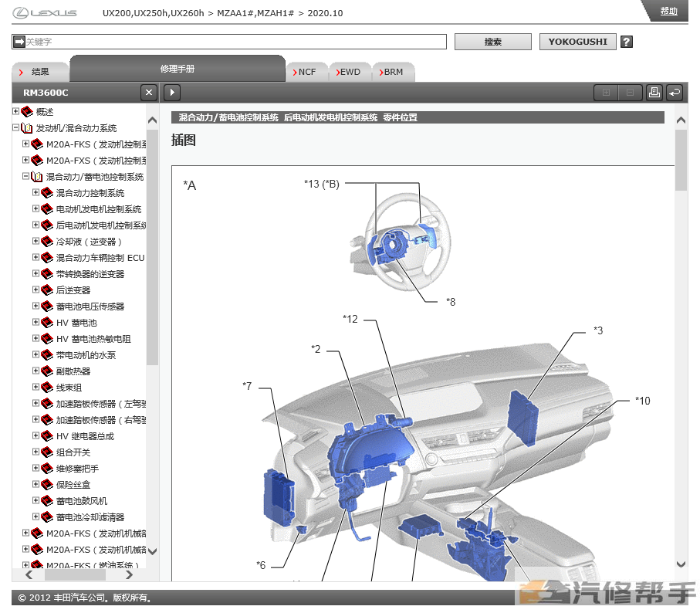
Task: Print the page with printer icon
Action: 654,93
